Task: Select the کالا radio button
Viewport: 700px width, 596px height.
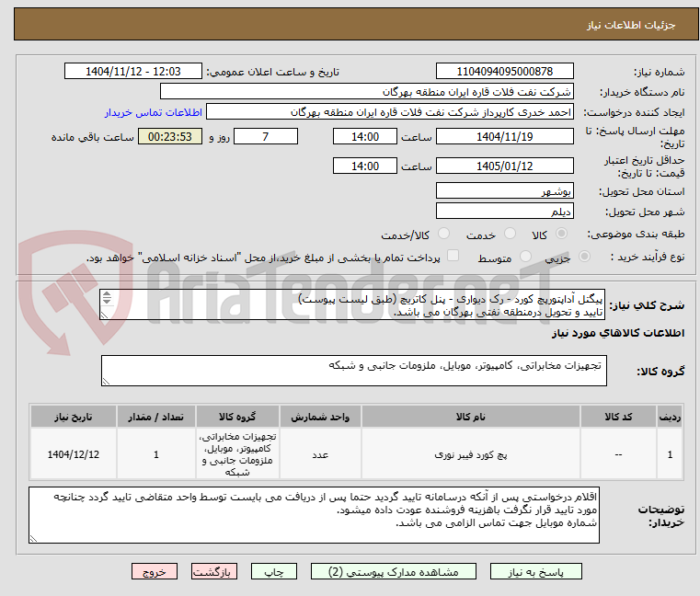Action: [561, 234]
